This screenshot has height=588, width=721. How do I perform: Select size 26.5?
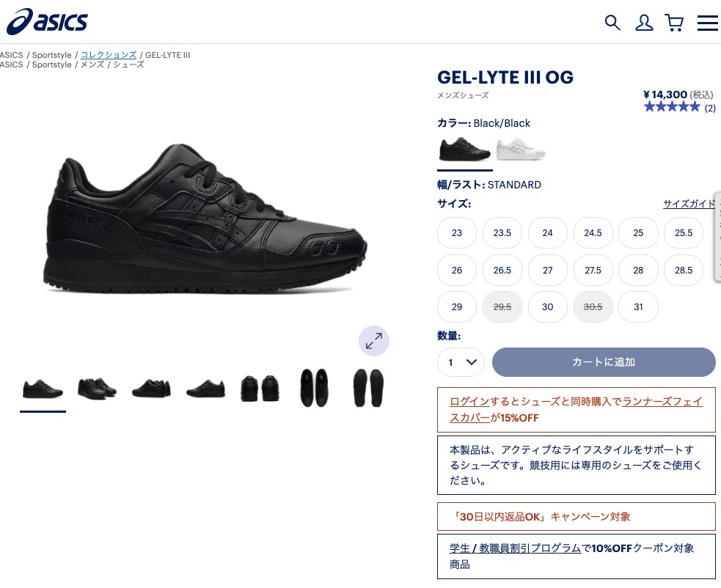tap(502, 270)
